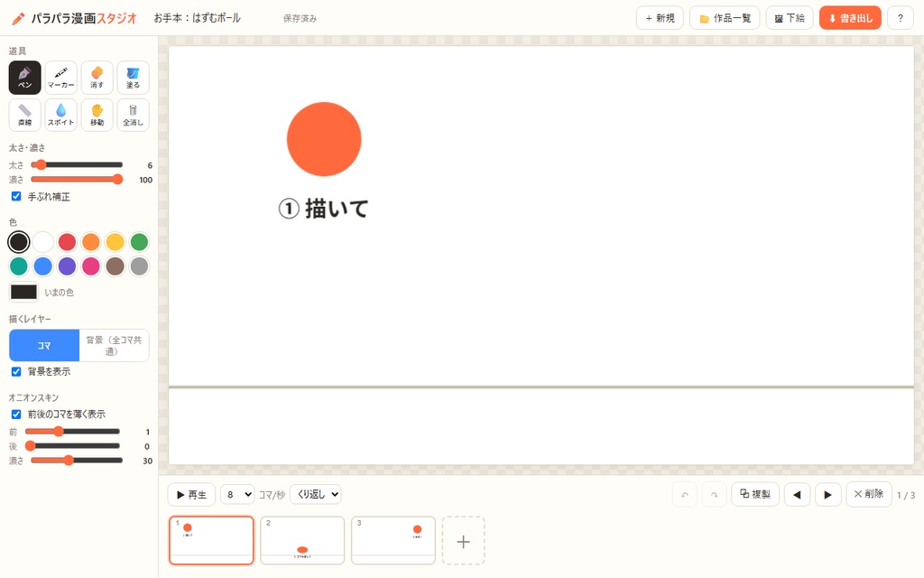
Task: Open the いまの色 current color picker box
Action: click(23, 292)
